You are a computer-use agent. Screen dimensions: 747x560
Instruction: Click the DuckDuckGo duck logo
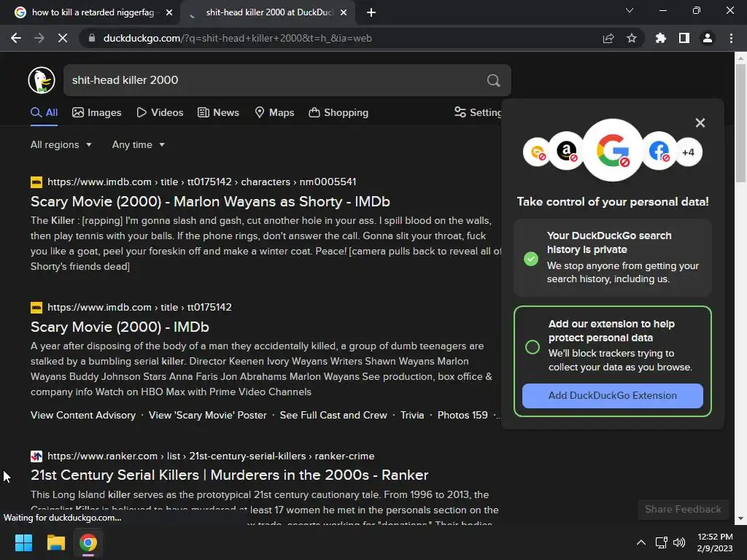[x=42, y=80]
